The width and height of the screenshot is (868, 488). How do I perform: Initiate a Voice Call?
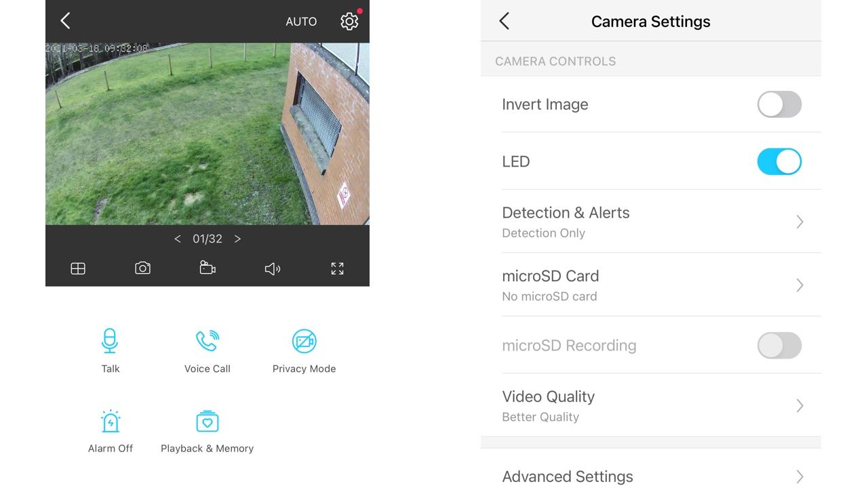[207, 349]
